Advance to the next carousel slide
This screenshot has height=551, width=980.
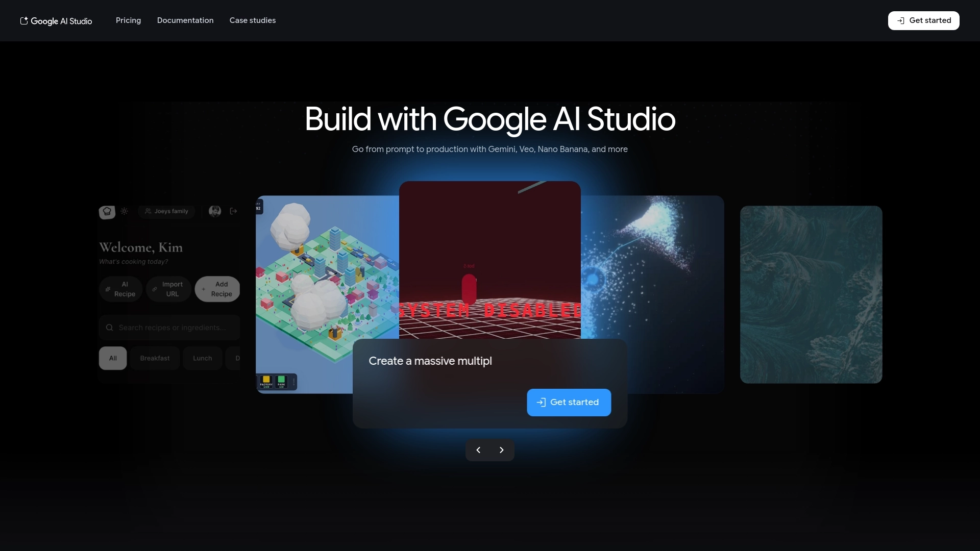point(501,450)
